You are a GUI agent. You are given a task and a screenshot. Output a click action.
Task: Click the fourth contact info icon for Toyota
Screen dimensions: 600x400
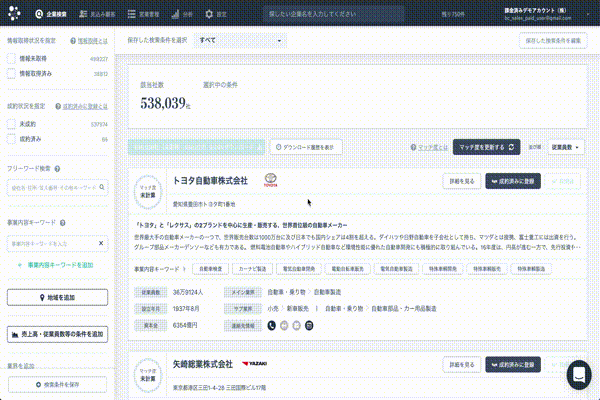click(x=309, y=325)
